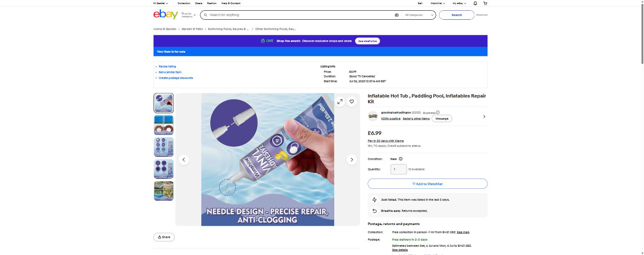Open the notifications bell icon

pos(475,3)
